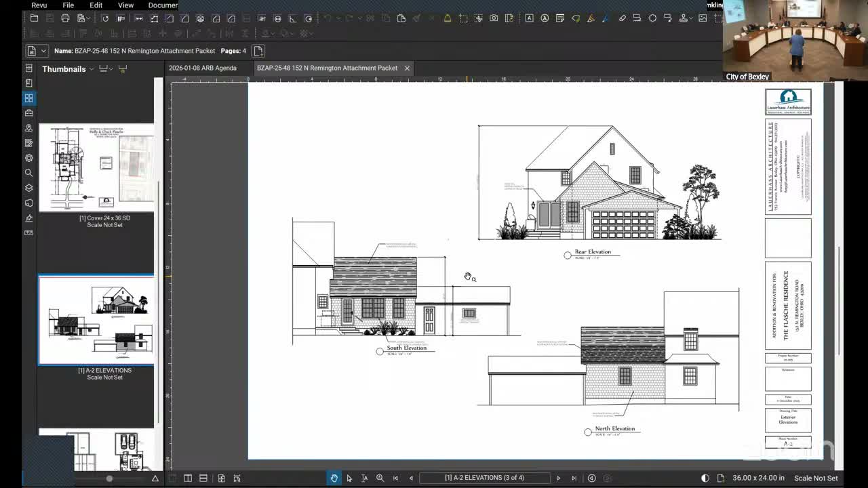Open the Search panel in the left sidebar

point(28,173)
